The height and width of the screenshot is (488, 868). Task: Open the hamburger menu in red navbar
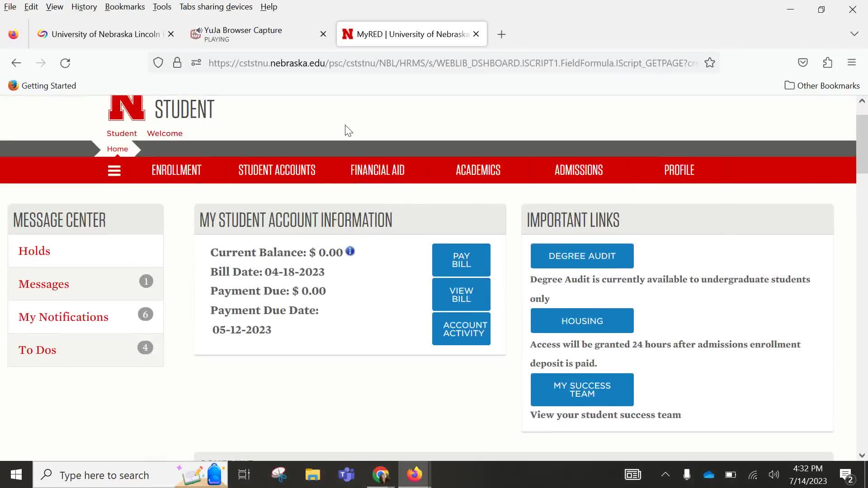(114, 170)
